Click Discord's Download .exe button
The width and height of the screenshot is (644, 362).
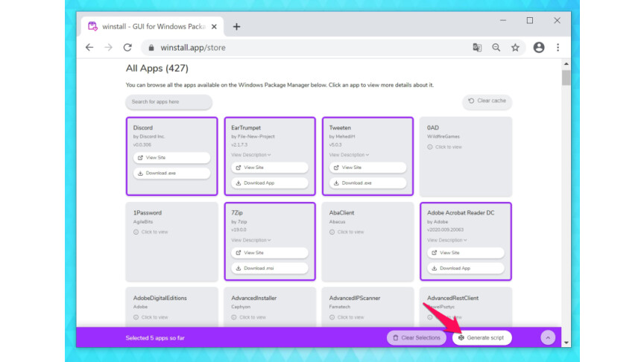pos(171,174)
